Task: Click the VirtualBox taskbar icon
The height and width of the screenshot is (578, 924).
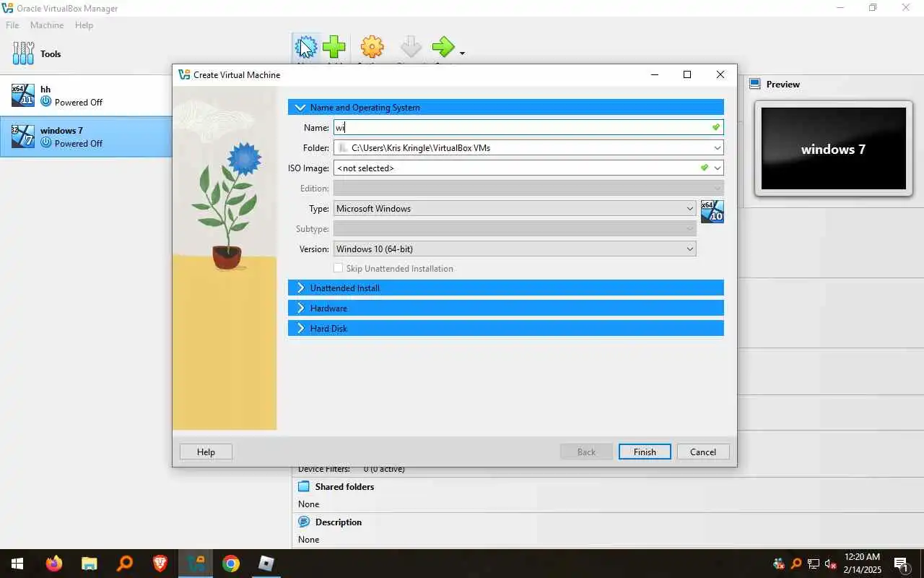Action: point(196,564)
